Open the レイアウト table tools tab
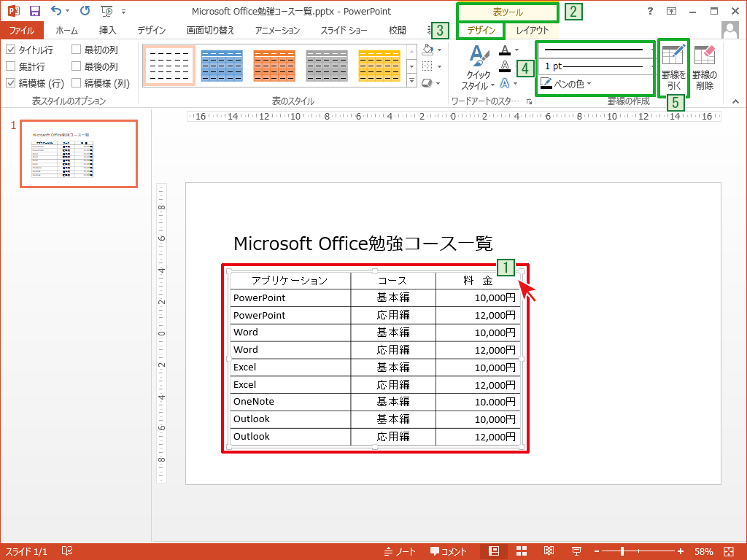This screenshot has height=560, width=747. pos(532,31)
